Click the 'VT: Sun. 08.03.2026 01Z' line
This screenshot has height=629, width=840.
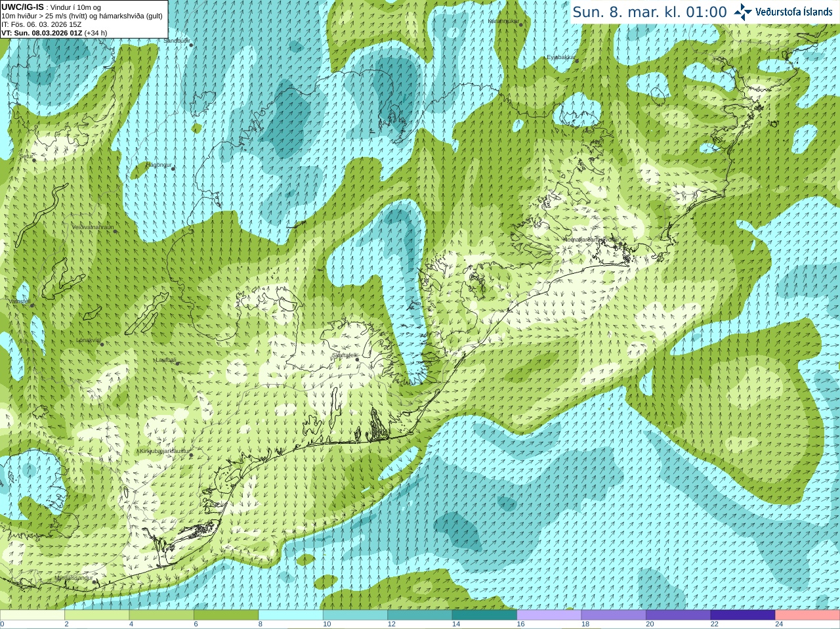[54, 33]
